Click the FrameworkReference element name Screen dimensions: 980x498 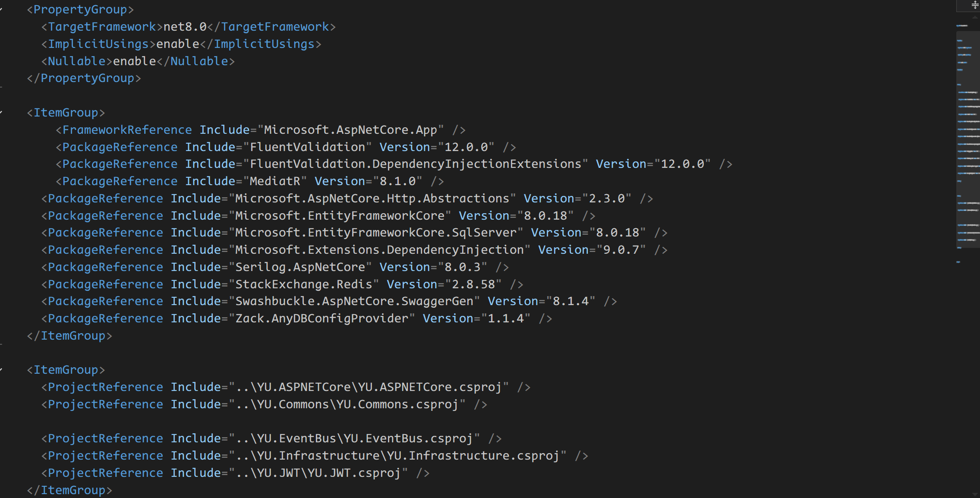[x=127, y=130]
